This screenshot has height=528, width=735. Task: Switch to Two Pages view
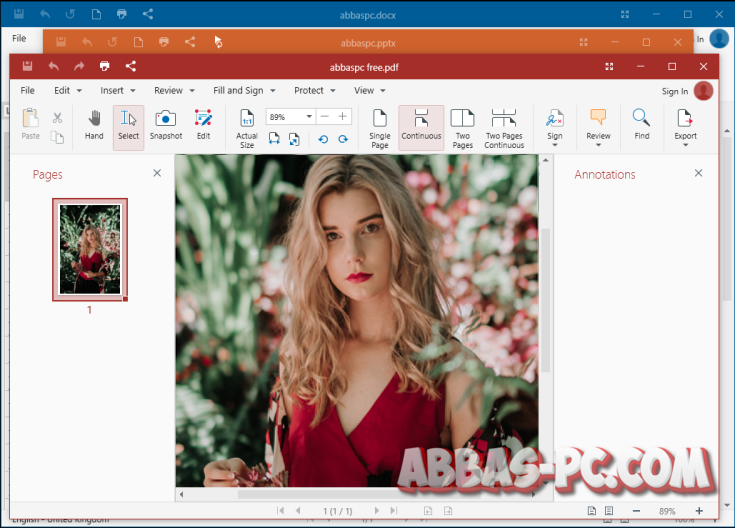tap(463, 129)
